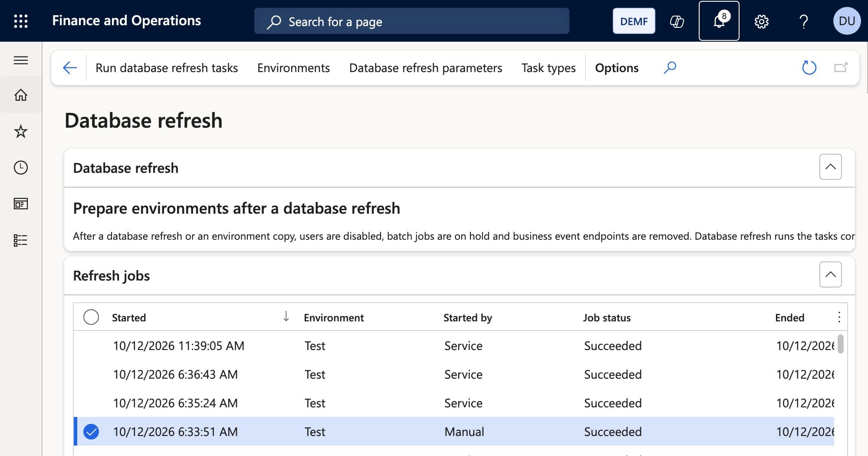This screenshot has width=868, height=456.
Task: Open the Environments menu item
Action: [x=293, y=68]
